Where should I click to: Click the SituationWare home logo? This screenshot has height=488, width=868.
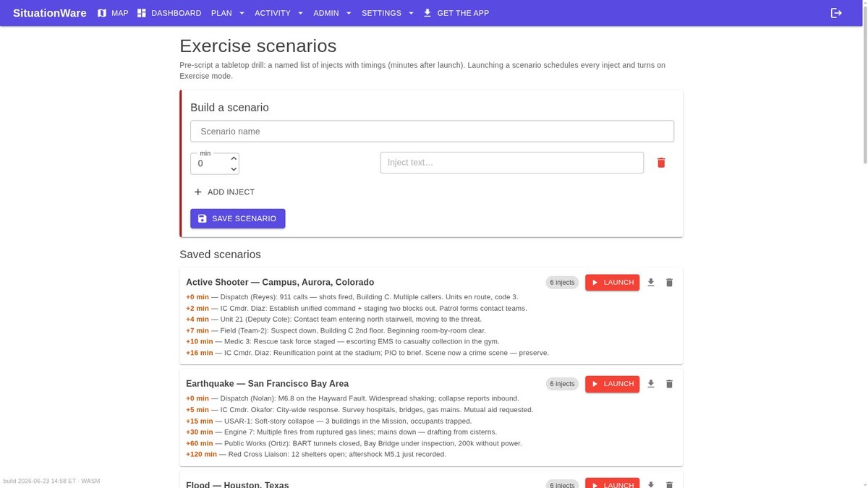pyautogui.click(x=50, y=13)
